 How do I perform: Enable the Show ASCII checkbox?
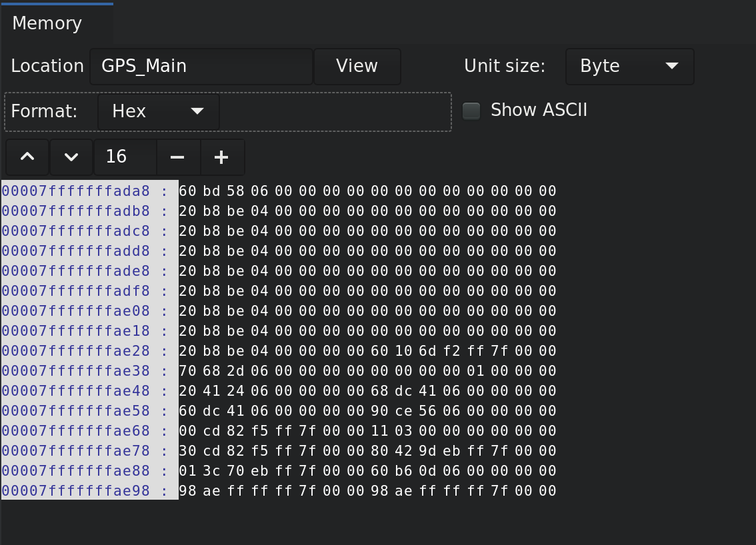(471, 111)
